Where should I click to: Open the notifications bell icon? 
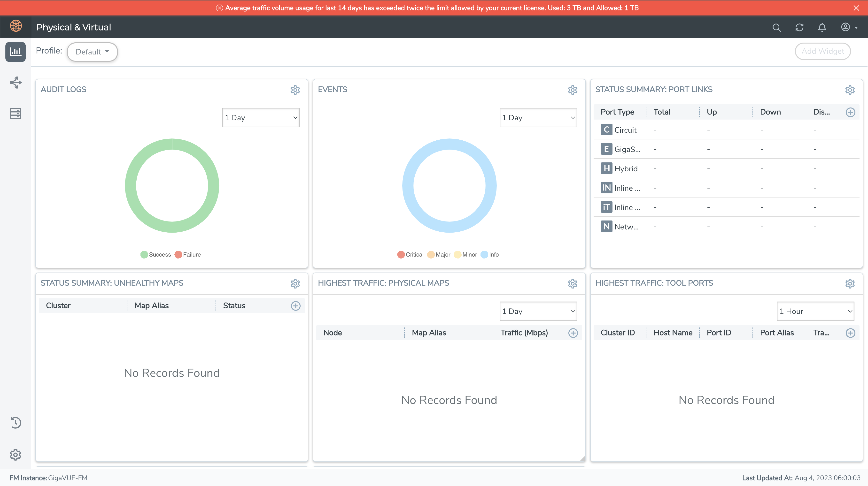coord(822,27)
